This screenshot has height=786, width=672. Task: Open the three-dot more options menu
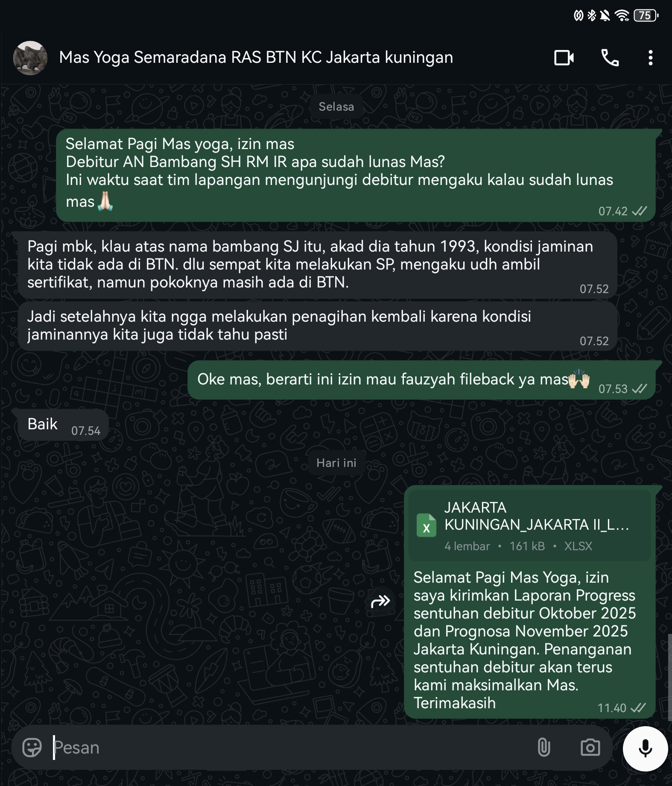[650, 58]
